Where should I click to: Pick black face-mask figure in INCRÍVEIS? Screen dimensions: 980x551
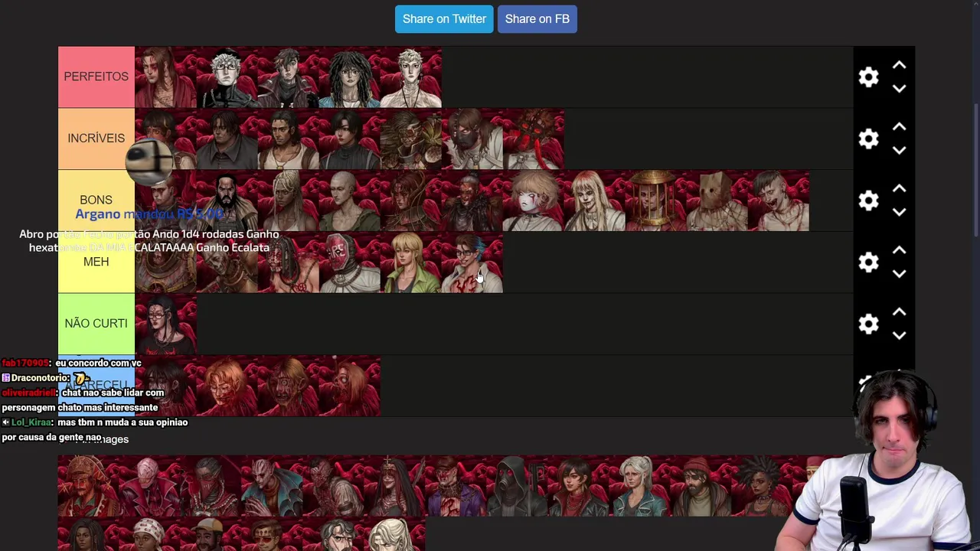coord(472,139)
